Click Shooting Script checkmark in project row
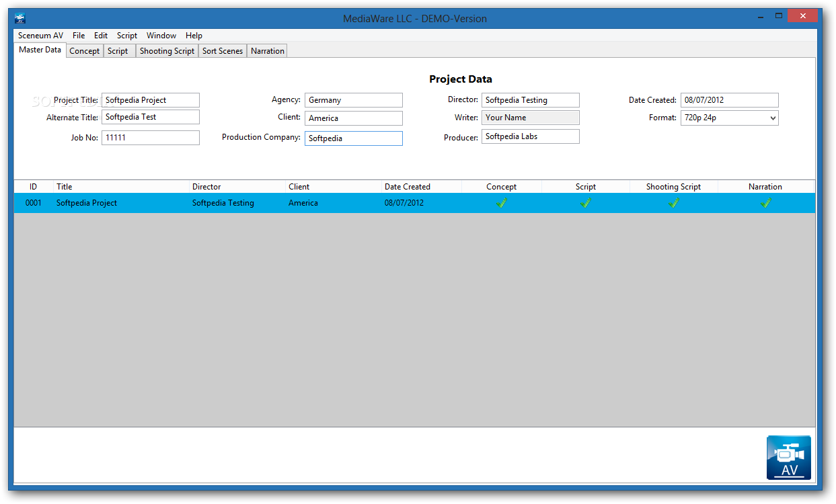Image resolution: width=836 pixels, height=504 pixels. click(x=673, y=202)
